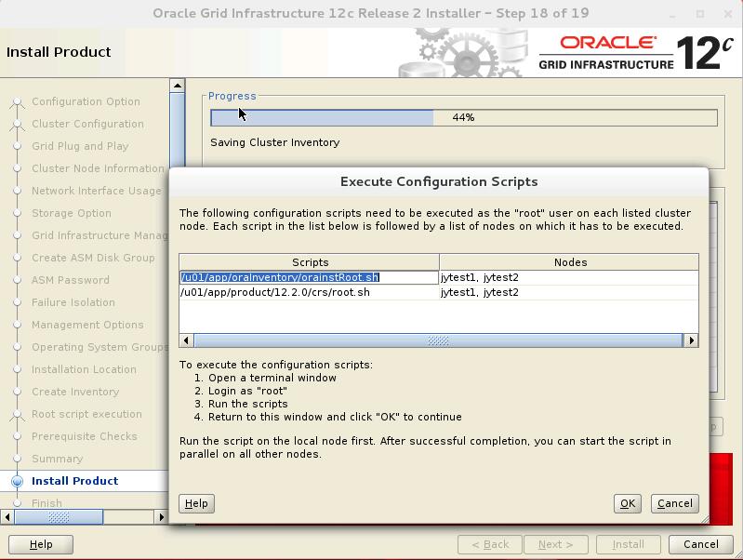This screenshot has width=743, height=560.
Task: Click the 44% installation progress bar
Action: click(464, 117)
